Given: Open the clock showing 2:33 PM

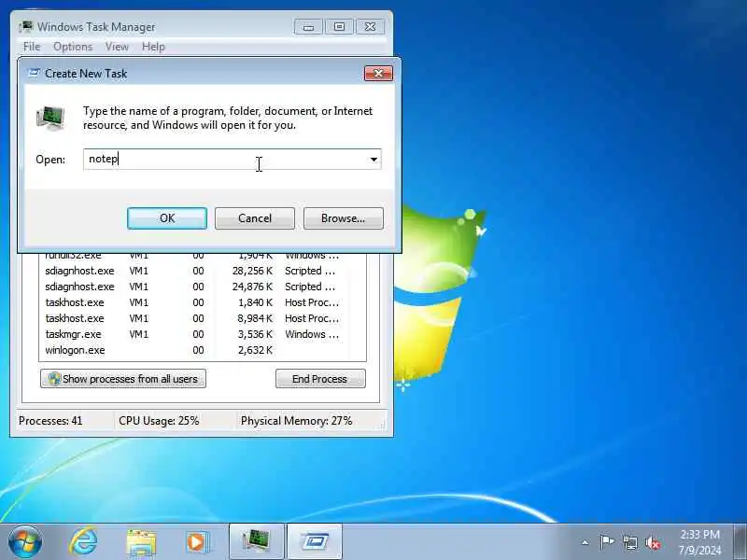Looking at the screenshot, I should click(699, 542).
